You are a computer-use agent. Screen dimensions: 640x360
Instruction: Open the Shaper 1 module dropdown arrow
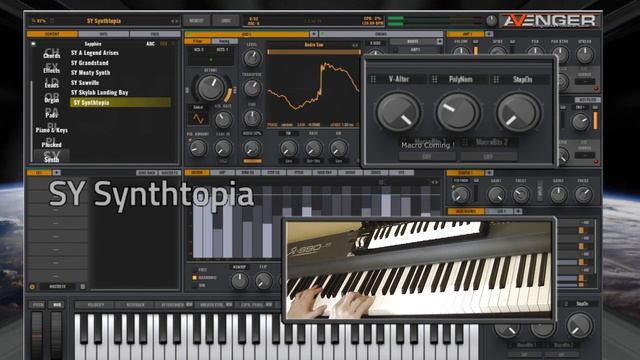(489, 173)
